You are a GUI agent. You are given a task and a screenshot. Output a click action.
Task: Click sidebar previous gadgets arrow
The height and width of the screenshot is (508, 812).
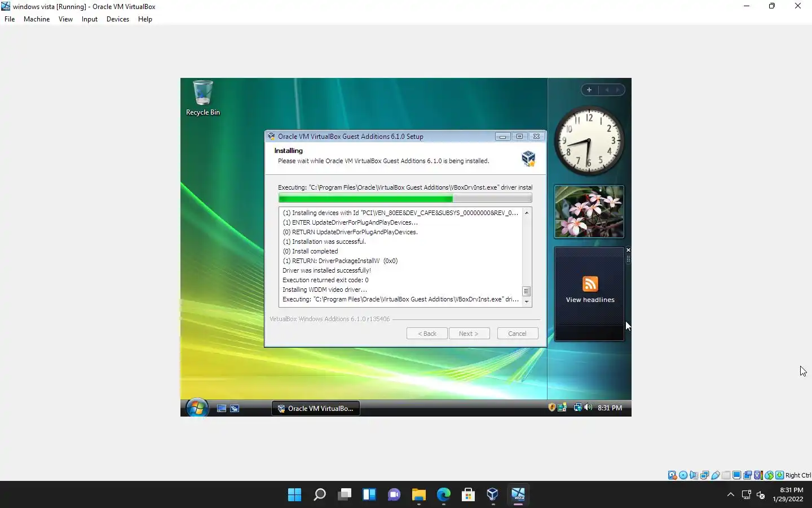[x=607, y=90]
